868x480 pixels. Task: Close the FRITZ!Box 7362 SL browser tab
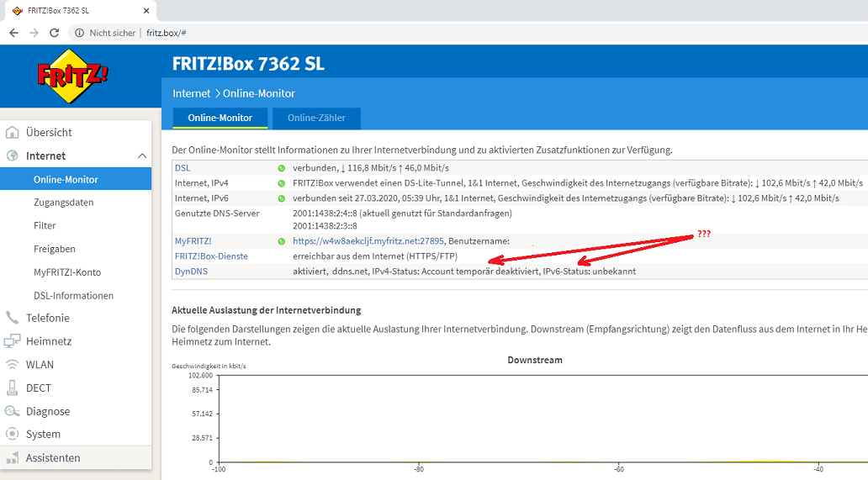[146, 10]
